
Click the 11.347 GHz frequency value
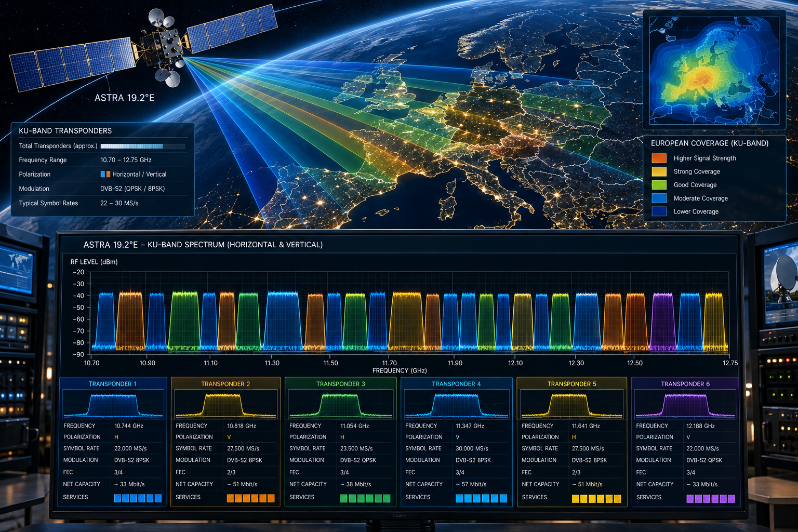click(470, 425)
